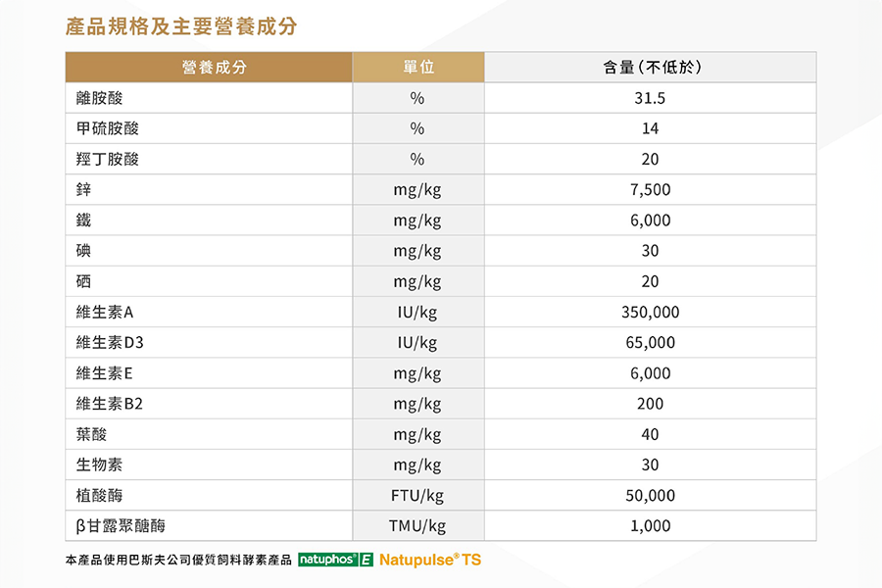
Task: Click the 葉酸 row label
Action: [92, 434]
